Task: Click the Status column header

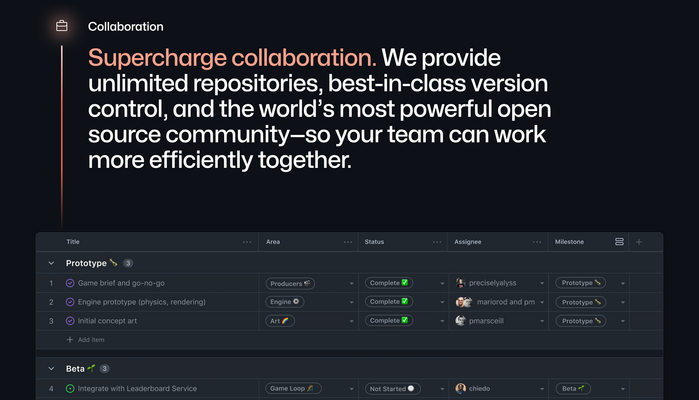Action: (374, 242)
